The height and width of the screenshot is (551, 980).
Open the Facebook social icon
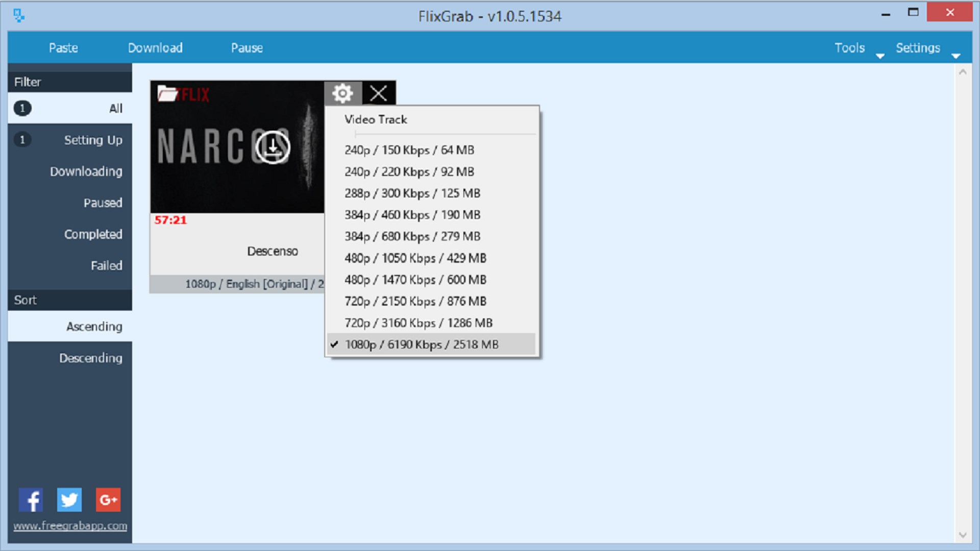point(31,500)
